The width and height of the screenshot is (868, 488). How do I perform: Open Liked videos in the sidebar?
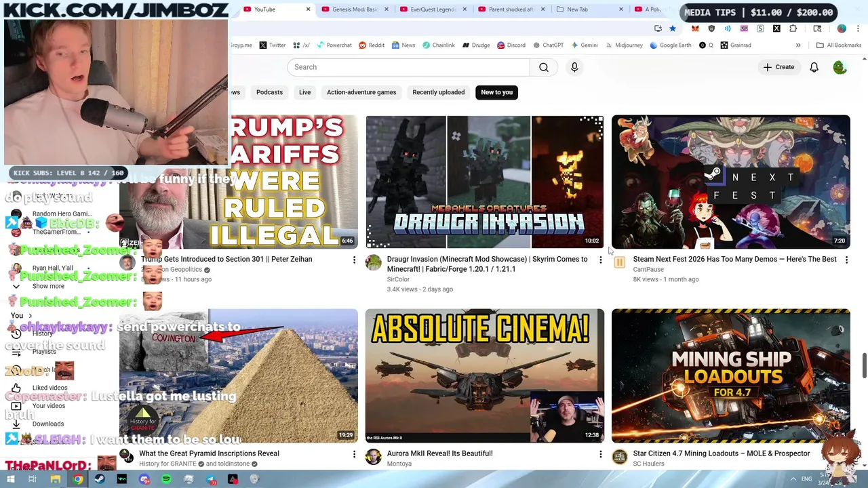pos(50,388)
